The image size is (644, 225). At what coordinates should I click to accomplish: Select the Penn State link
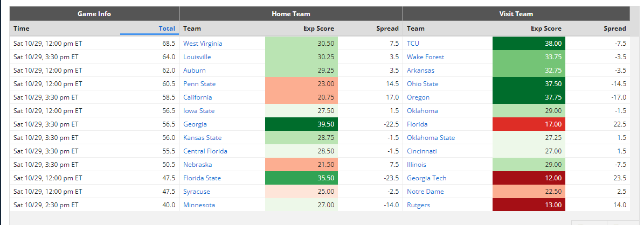click(199, 84)
